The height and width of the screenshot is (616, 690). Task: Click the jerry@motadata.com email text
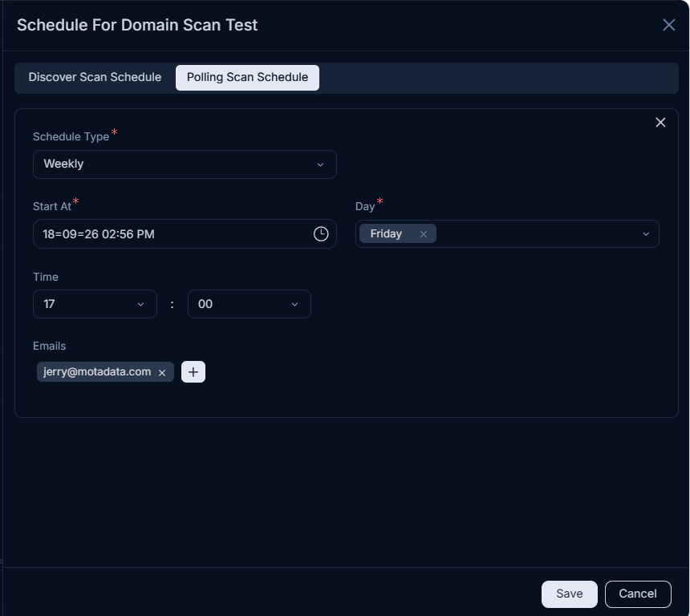pyautogui.click(x=97, y=372)
